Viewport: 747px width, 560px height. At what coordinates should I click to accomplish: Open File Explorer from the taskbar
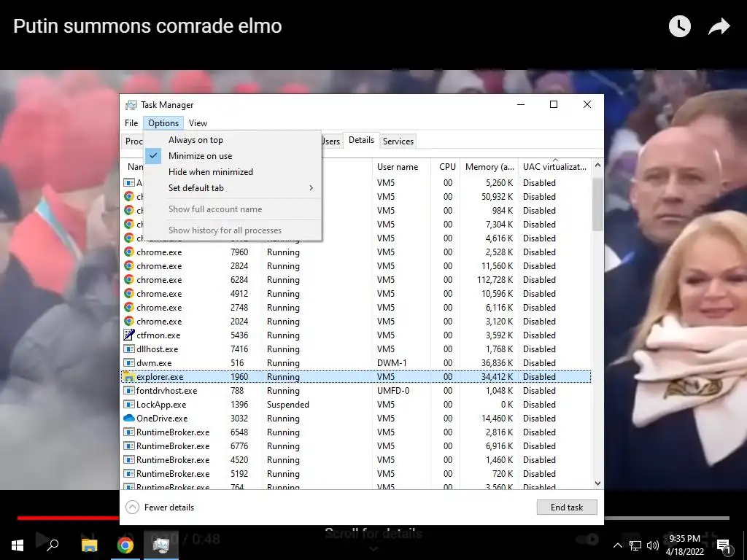(89, 545)
